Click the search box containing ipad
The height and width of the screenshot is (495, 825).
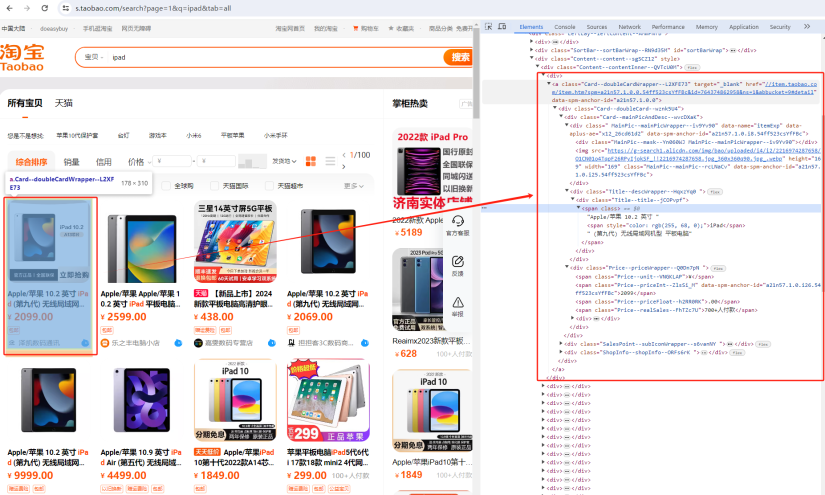click(274, 57)
